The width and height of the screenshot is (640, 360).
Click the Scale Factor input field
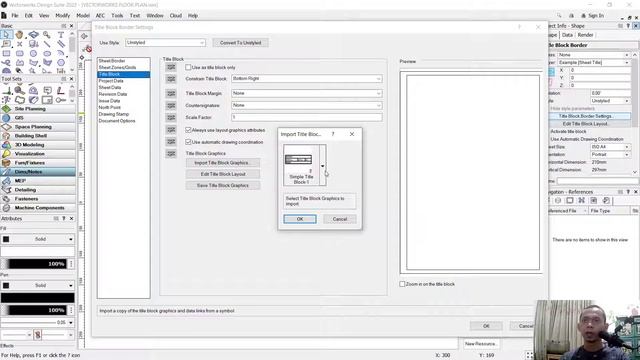[307, 117]
